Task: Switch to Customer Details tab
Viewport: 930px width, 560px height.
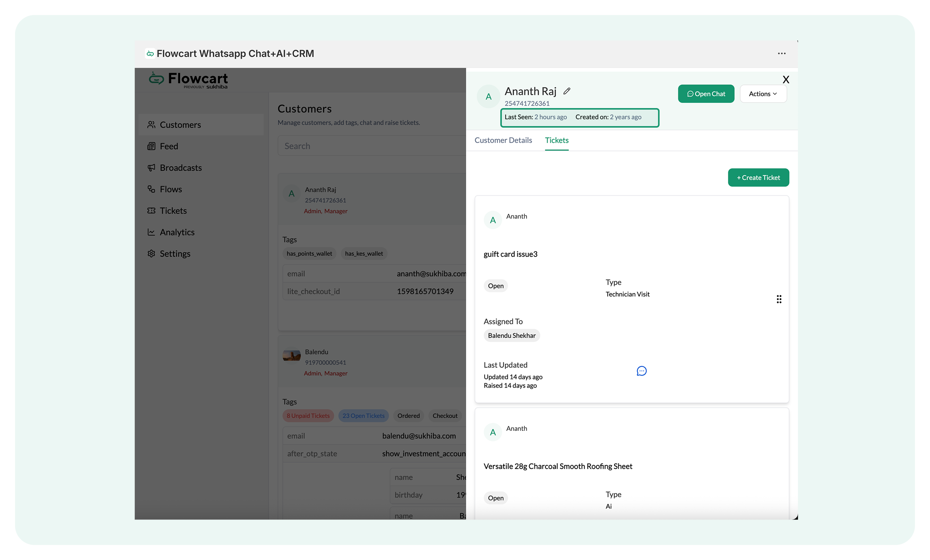Action: [503, 140]
